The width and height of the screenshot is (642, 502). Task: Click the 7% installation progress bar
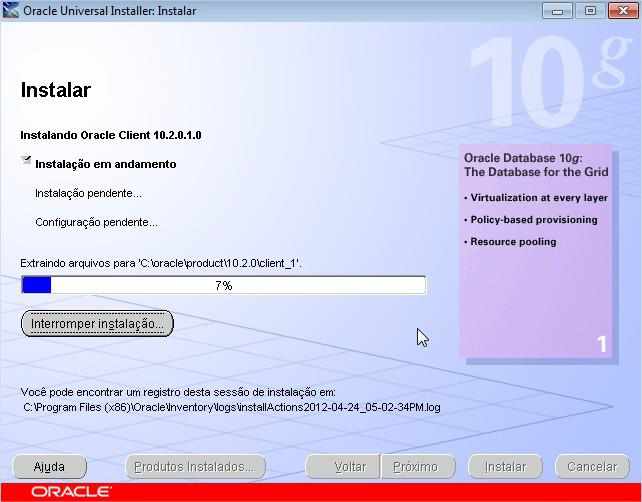click(224, 285)
